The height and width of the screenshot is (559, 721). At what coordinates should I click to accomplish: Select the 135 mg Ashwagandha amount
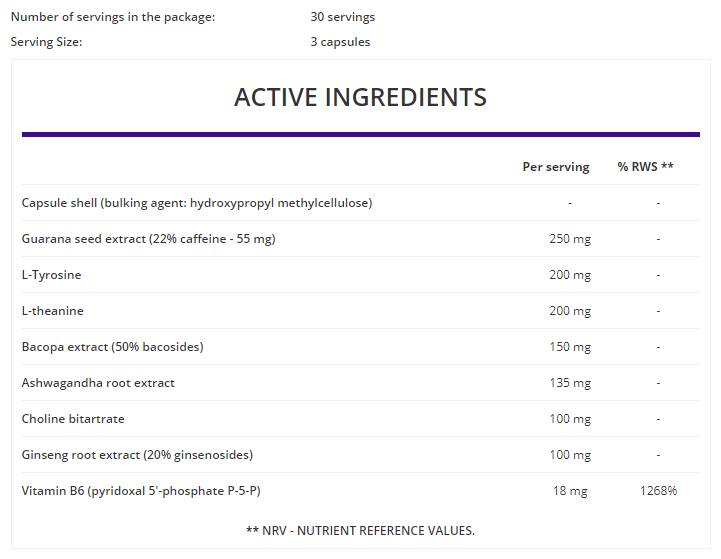(x=570, y=383)
